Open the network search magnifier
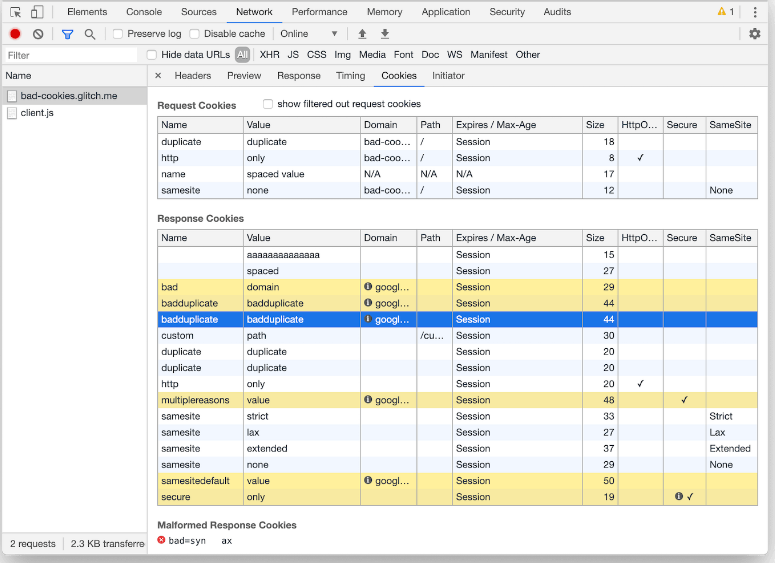Screen dimensions: 775x563 point(90,34)
